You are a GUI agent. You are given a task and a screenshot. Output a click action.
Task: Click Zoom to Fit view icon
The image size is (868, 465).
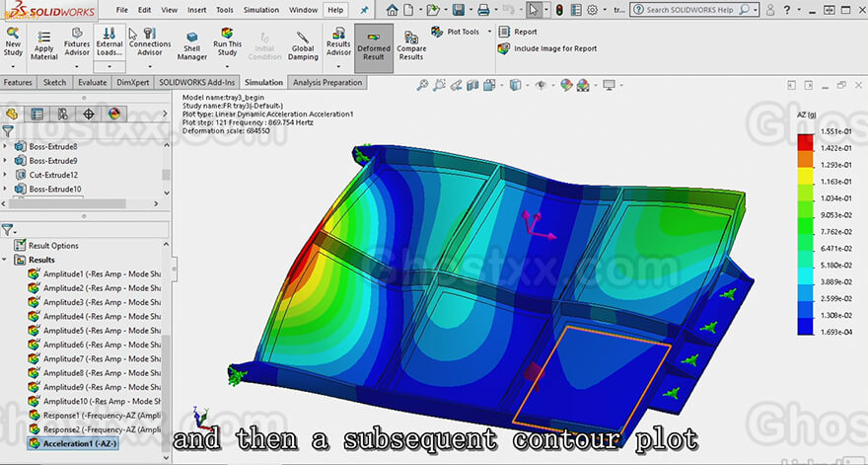pyautogui.click(x=422, y=85)
